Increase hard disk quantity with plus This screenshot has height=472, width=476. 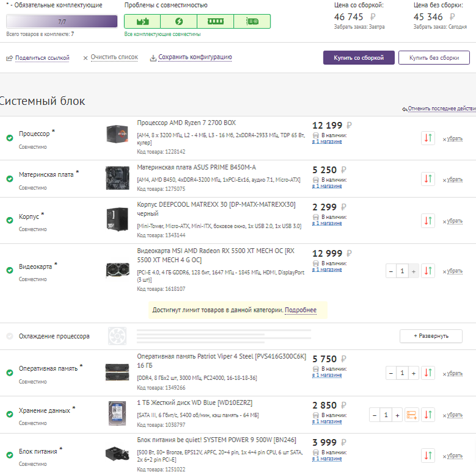click(x=397, y=415)
